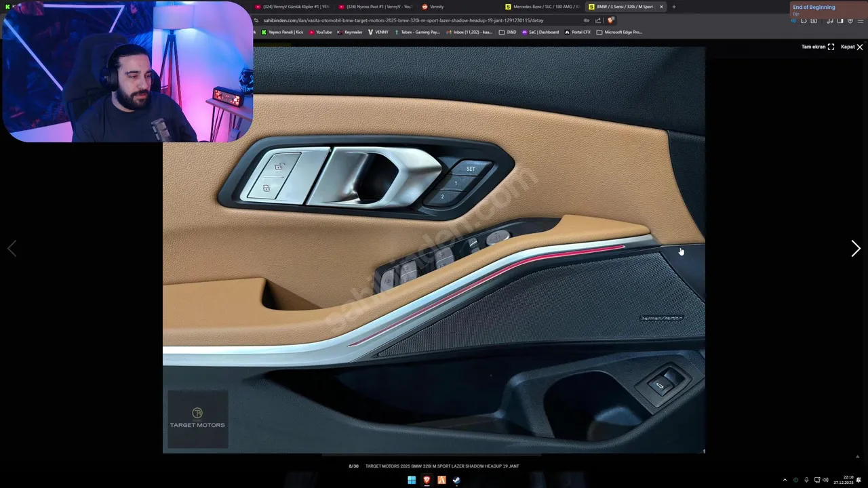Click the microphone tray icon
Viewport: 868px width, 488px height.
(806, 480)
